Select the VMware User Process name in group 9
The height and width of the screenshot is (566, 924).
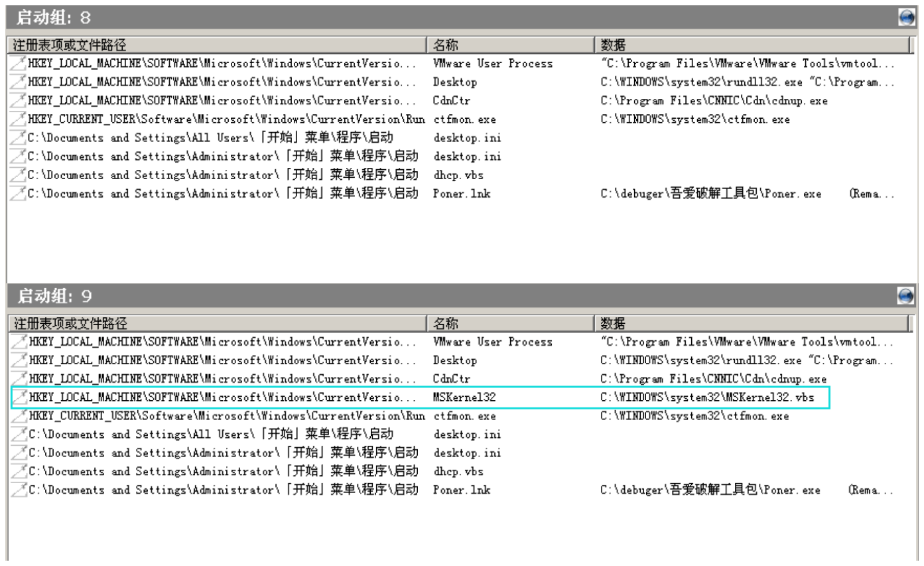493,342
